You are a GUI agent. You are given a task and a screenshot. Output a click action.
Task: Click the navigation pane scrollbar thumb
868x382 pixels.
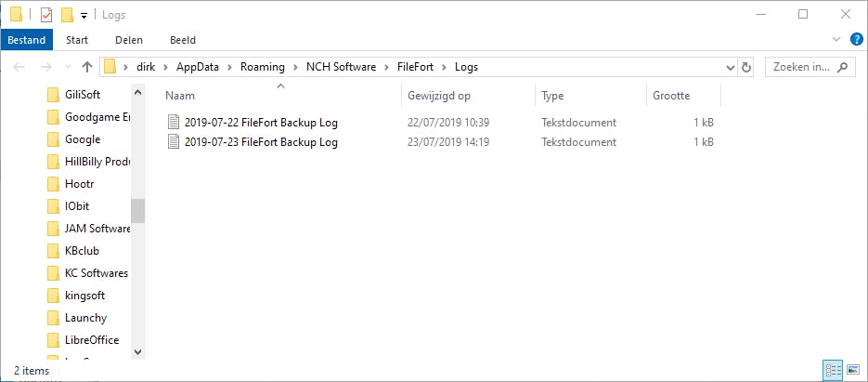pyautogui.click(x=137, y=211)
